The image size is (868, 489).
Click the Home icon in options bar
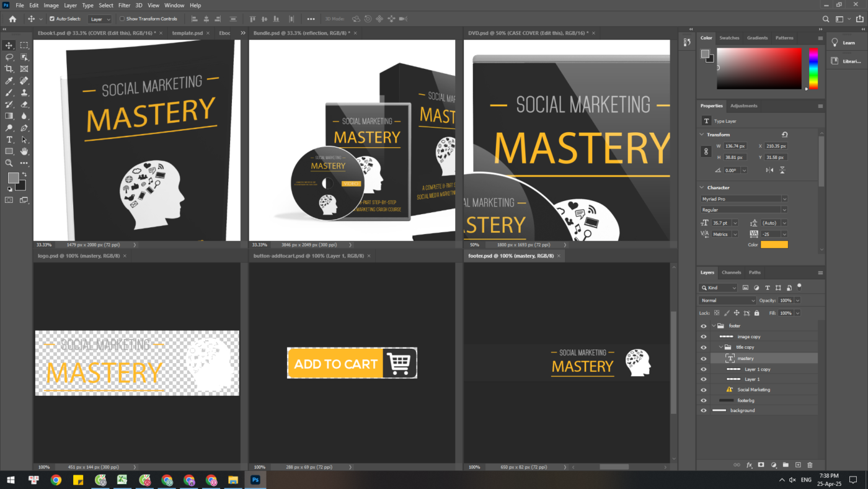(x=12, y=19)
